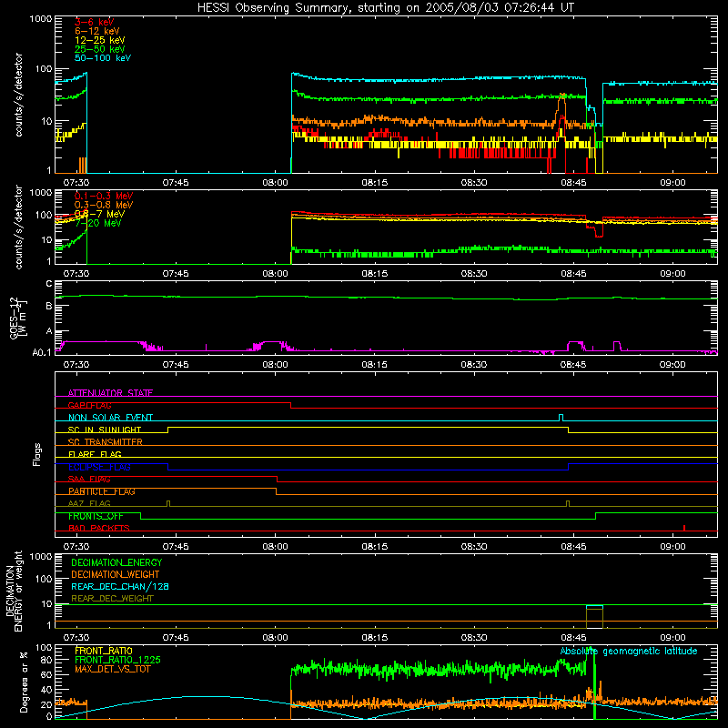Select the SC_TRANSMITTER flag label

click(x=106, y=442)
